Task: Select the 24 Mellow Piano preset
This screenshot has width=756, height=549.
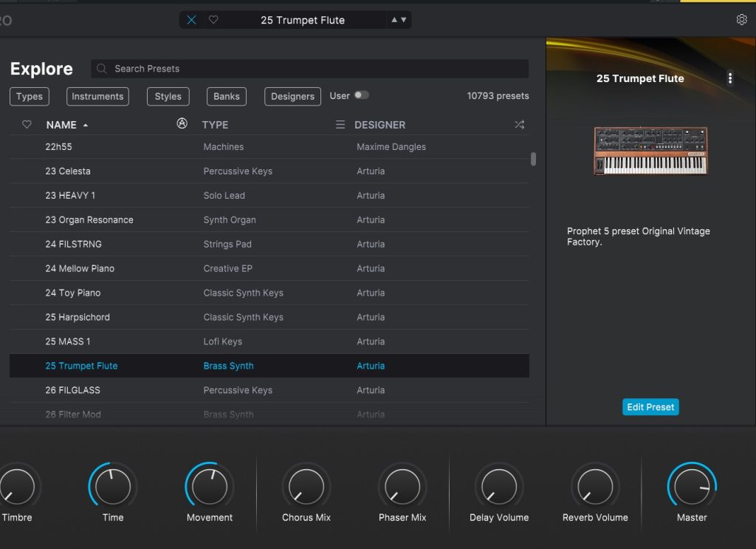Action: pyautogui.click(x=80, y=268)
